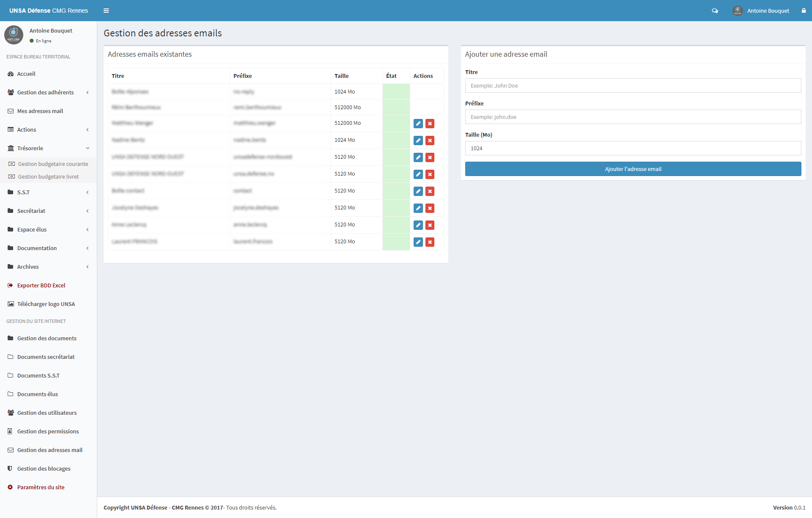
Task: Expand the Espace élus menu
Action: (48, 229)
